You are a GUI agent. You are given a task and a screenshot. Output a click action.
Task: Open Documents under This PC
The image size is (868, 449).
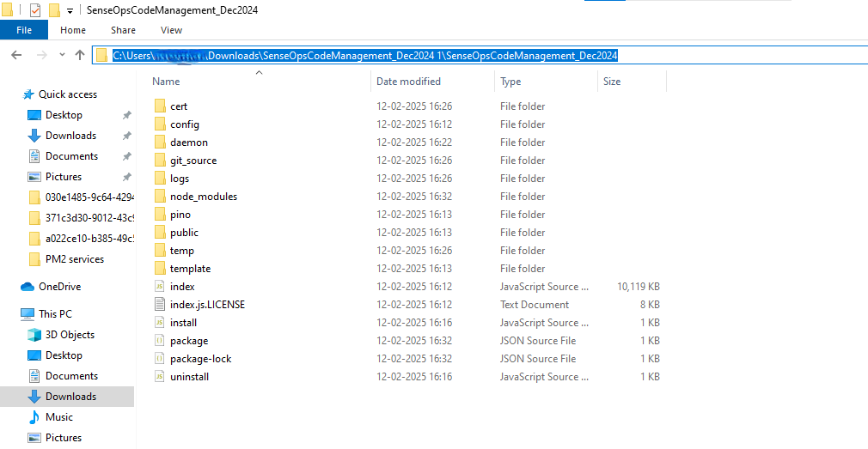click(71, 376)
